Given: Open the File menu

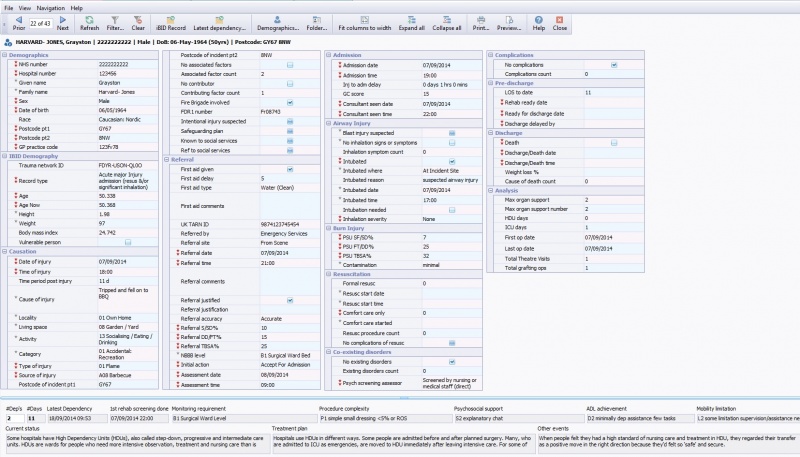Looking at the screenshot, I should tap(9, 8).
